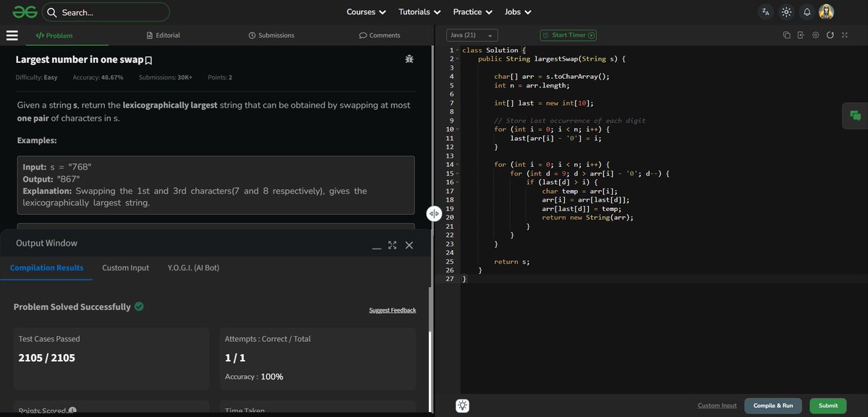
Task: Expand the Output Window to fullscreen
Action: pyautogui.click(x=393, y=245)
